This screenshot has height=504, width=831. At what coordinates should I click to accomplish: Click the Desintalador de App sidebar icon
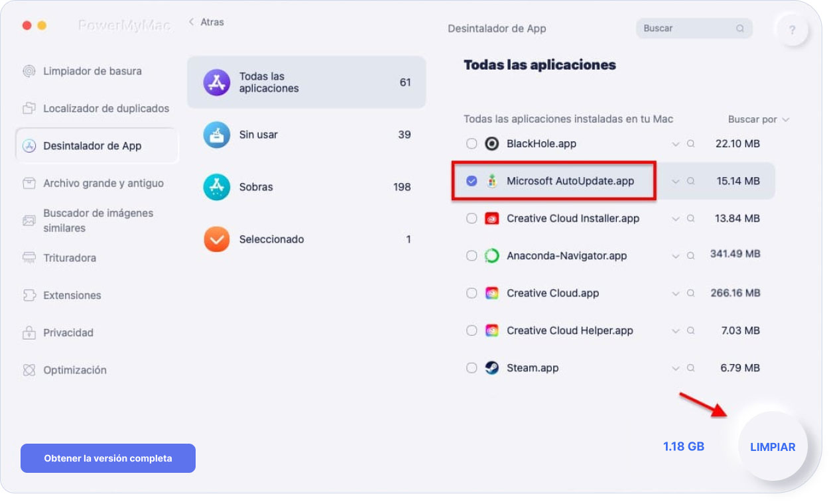(29, 146)
